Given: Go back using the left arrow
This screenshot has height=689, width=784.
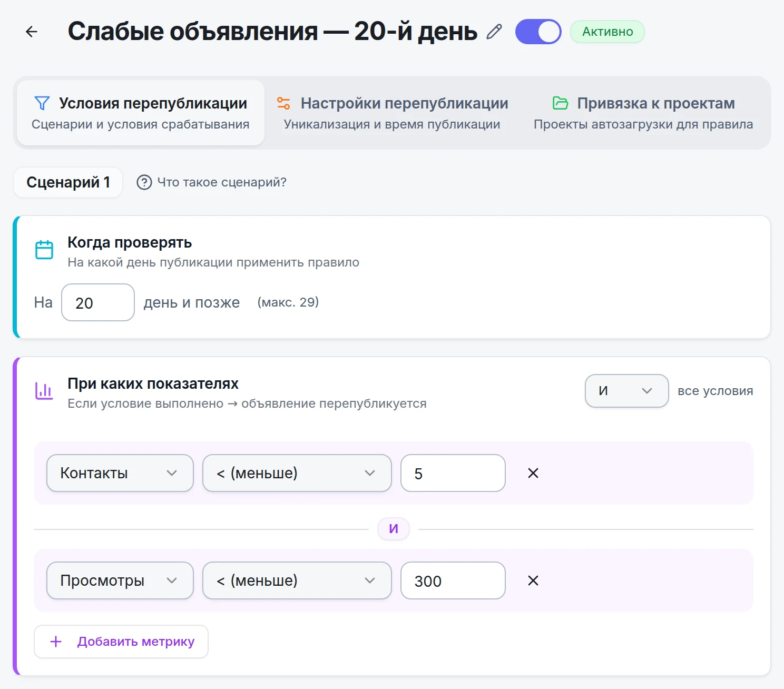Looking at the screenshot, I should click(32, 32).
